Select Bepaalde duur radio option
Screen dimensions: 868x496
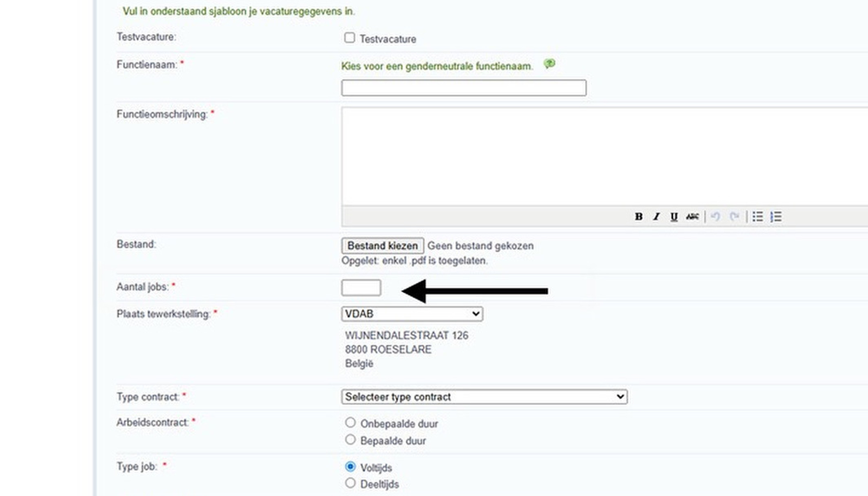pyautogui.click(x=350, y=440)
